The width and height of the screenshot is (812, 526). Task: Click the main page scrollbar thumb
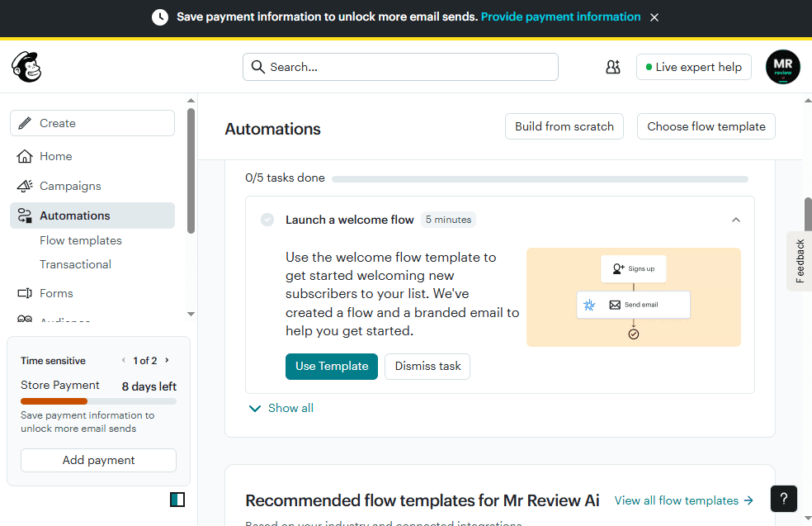pos(808,214)
